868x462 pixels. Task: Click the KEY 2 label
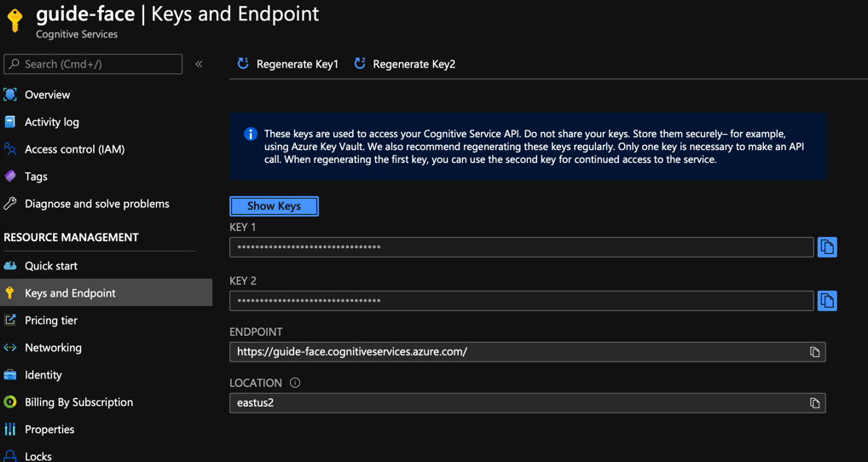coord(243,280)
